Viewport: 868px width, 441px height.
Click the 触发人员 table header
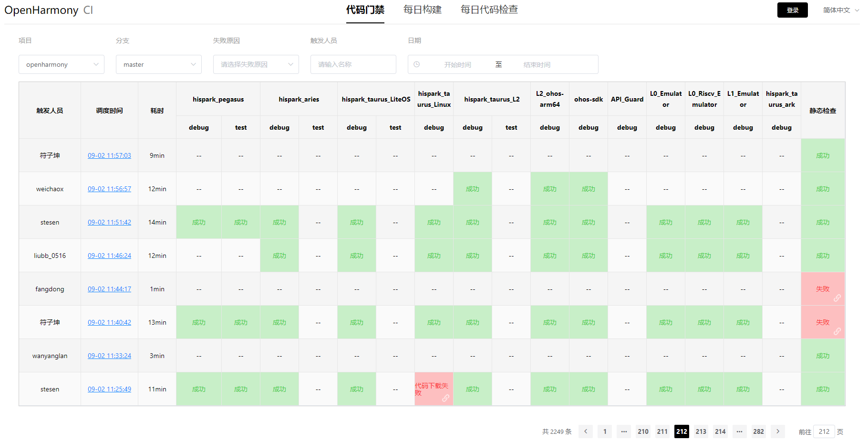click(50, 111)
